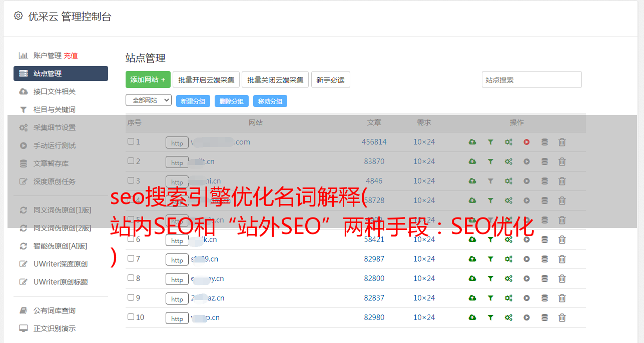Image resolution: width=644 pixels, height=343 pixels.
Task: Tick the checkbox for site row 3
Action: pos(131,180)
